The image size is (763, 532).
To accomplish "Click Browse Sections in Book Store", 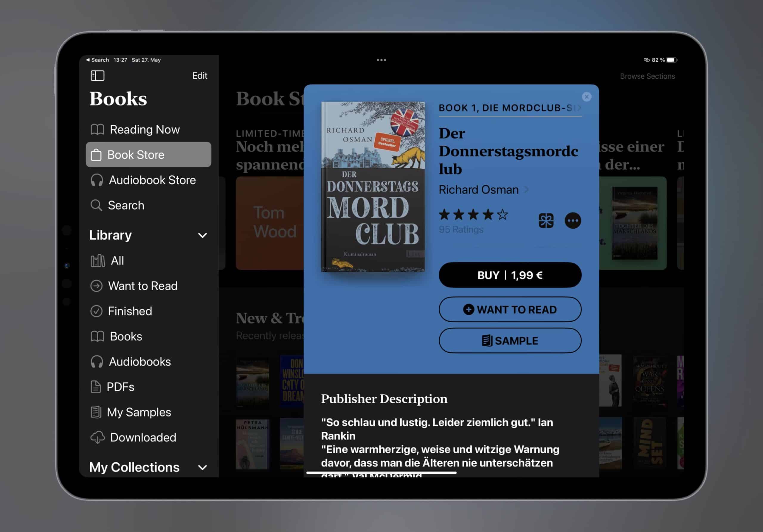I will 647,76.
